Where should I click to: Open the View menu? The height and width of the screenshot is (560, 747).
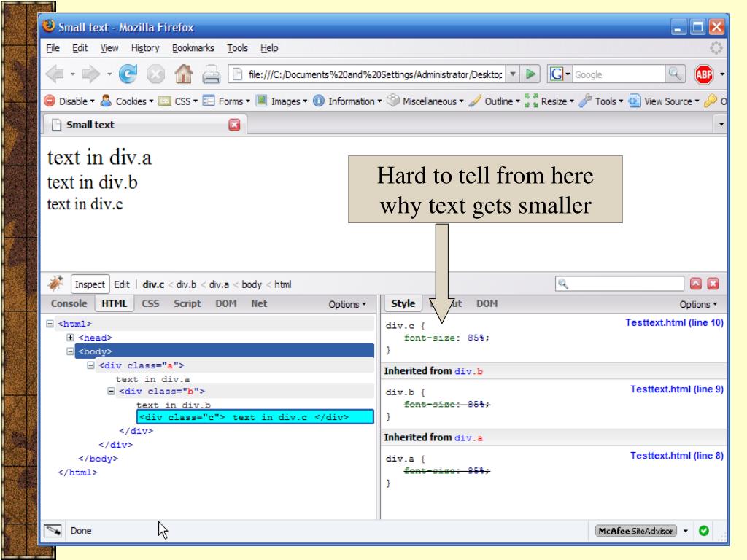[x=109, y=48]
